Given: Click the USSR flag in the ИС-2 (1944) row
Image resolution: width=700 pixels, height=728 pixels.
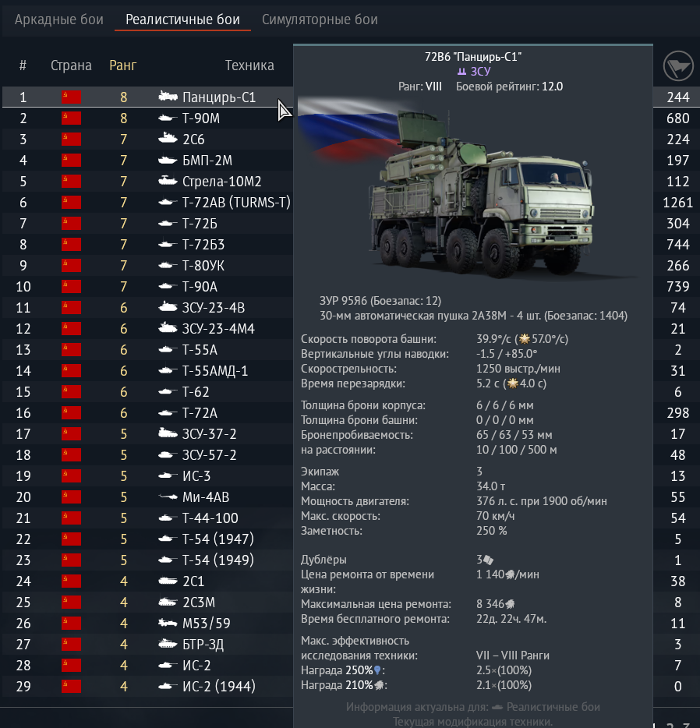Looking at the screenshot, I should pyautogui.click(x=72, y=686).
